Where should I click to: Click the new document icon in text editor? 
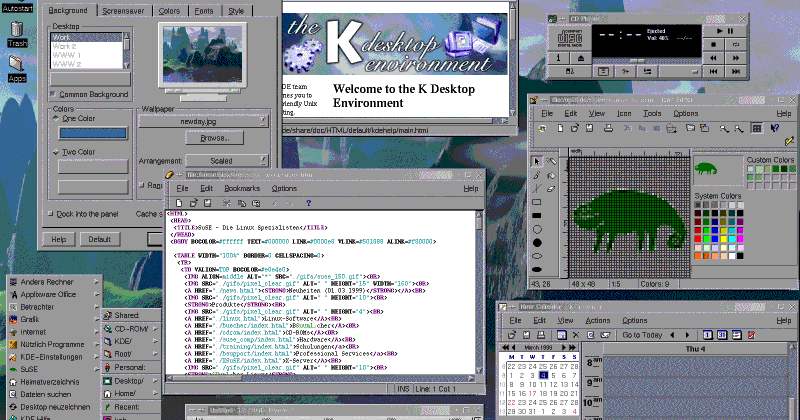179,203
